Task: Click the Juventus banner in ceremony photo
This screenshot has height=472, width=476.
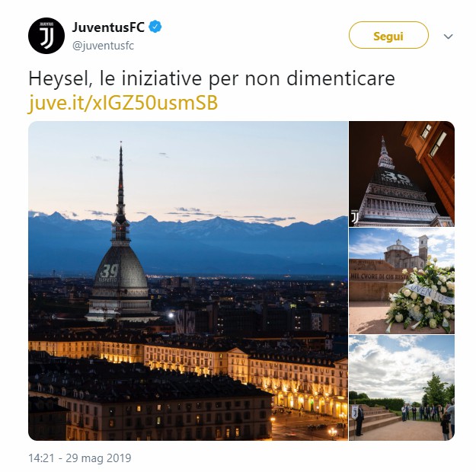Action: point(355,412)
